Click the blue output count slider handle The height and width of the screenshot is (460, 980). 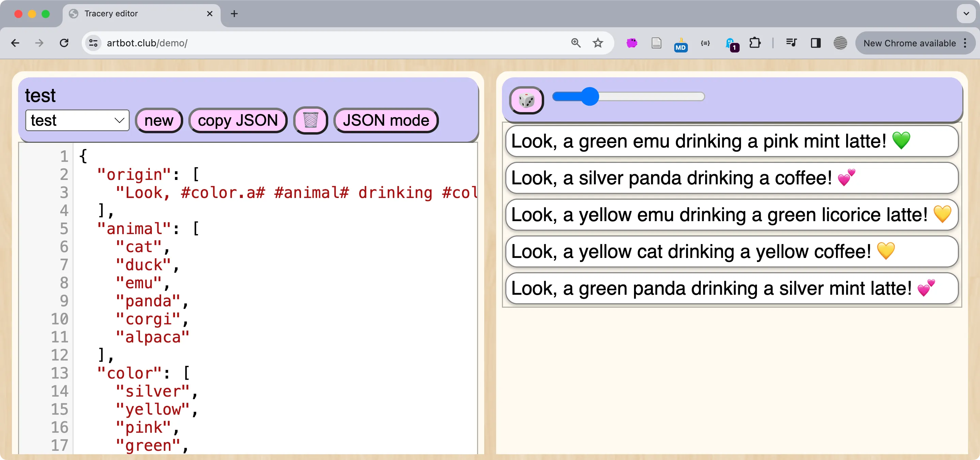590,97
